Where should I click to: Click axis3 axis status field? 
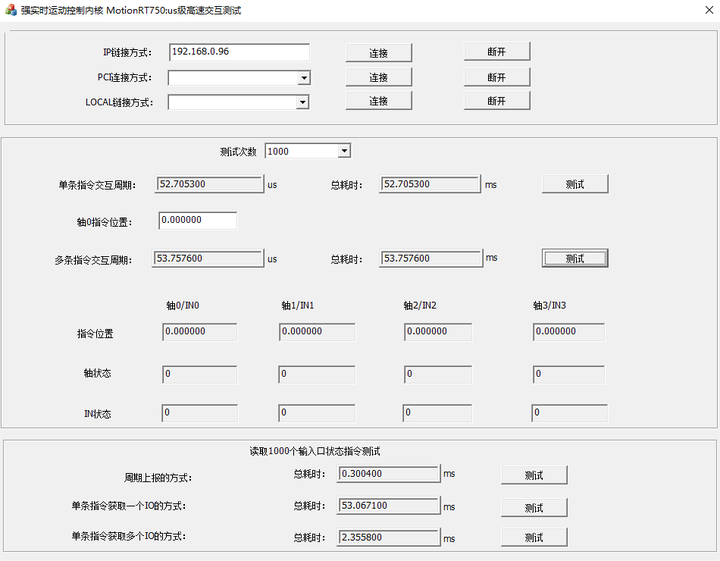(569, 374)
